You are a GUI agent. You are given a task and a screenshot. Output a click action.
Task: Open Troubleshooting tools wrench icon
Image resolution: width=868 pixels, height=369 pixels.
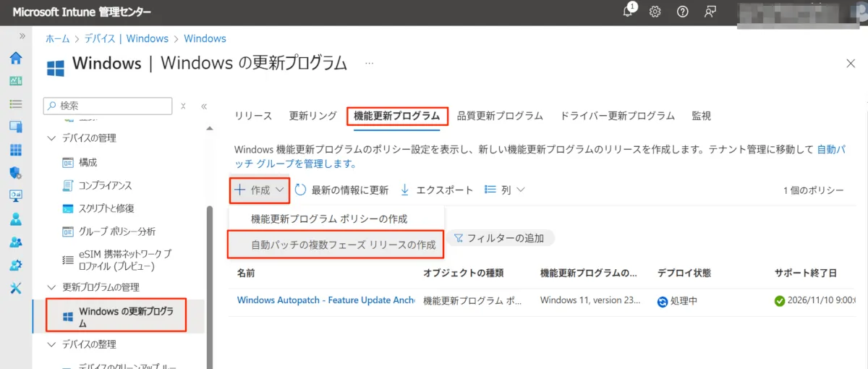tap(15, 288)
